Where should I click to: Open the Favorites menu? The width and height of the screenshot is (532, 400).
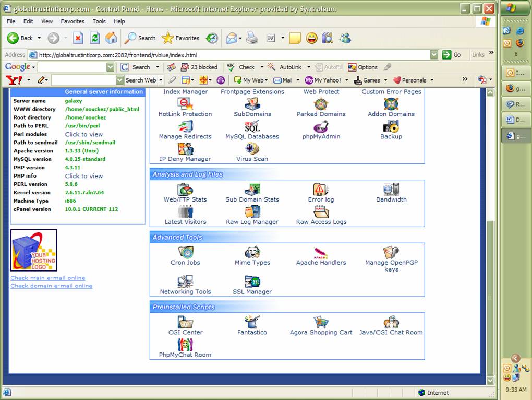point(72,21)
